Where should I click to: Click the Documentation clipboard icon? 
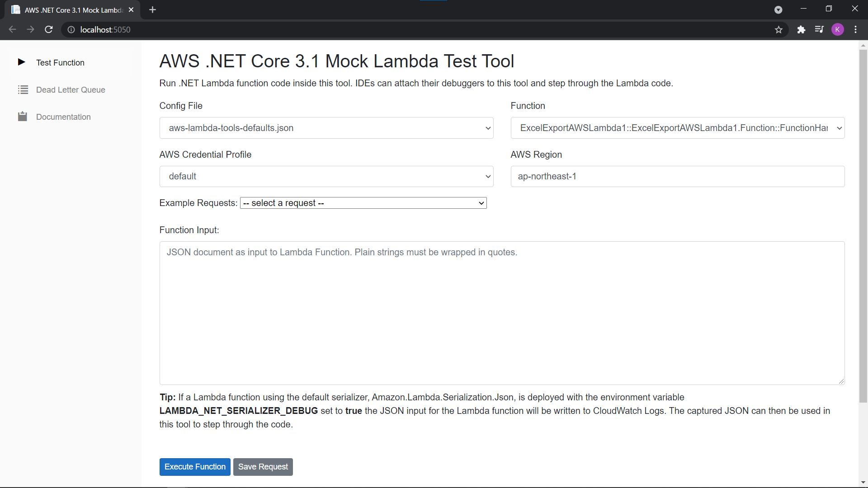click(x=23, y=117)
